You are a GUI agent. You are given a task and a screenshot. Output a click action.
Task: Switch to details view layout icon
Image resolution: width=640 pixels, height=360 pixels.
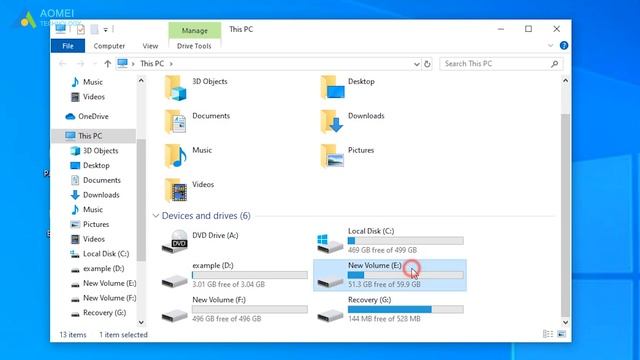click(x=548, y=334)
